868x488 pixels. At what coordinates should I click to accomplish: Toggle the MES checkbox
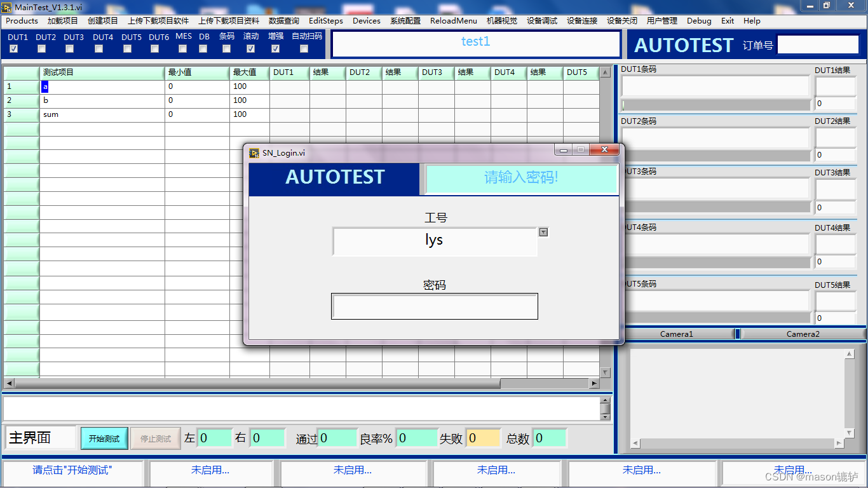pyautogui.click(x=183, y=49)
